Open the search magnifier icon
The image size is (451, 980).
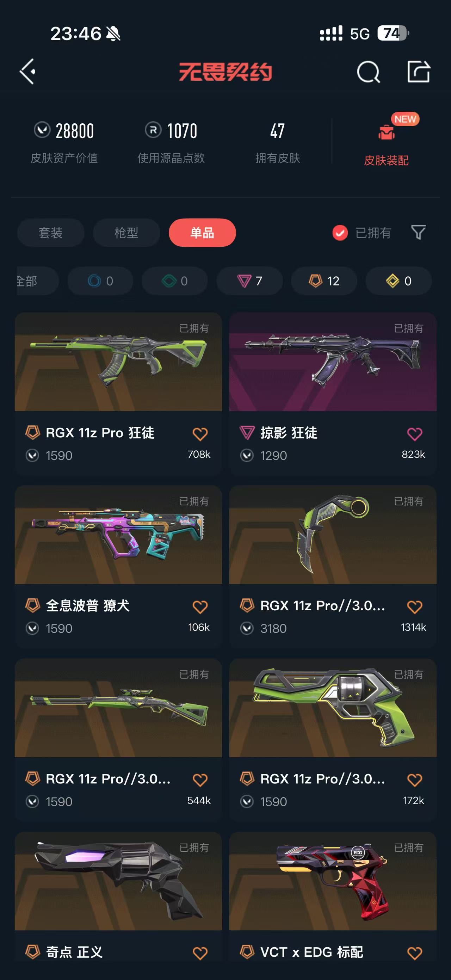tap(368, 72)
